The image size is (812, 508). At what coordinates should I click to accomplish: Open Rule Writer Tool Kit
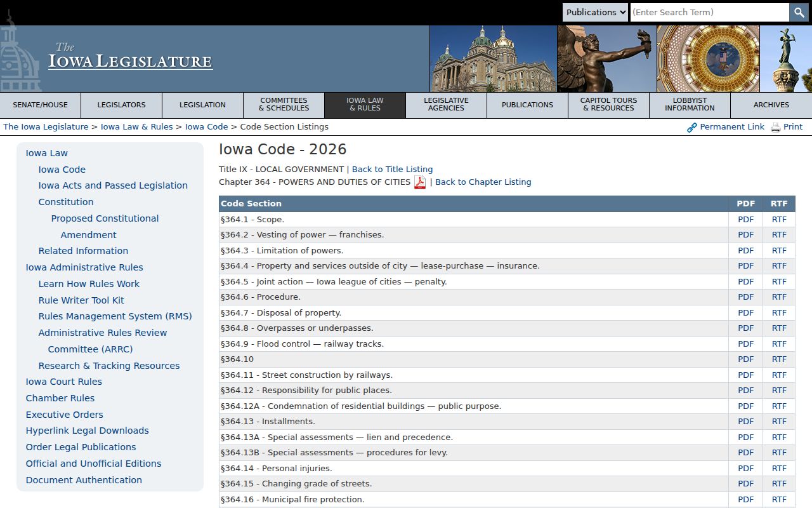81,300
